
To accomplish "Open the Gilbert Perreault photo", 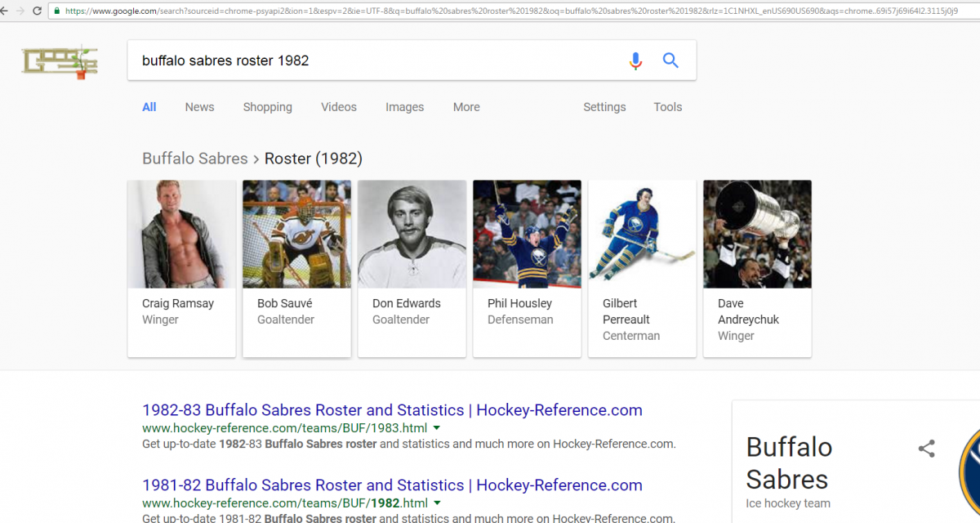I will coord(643,234).
